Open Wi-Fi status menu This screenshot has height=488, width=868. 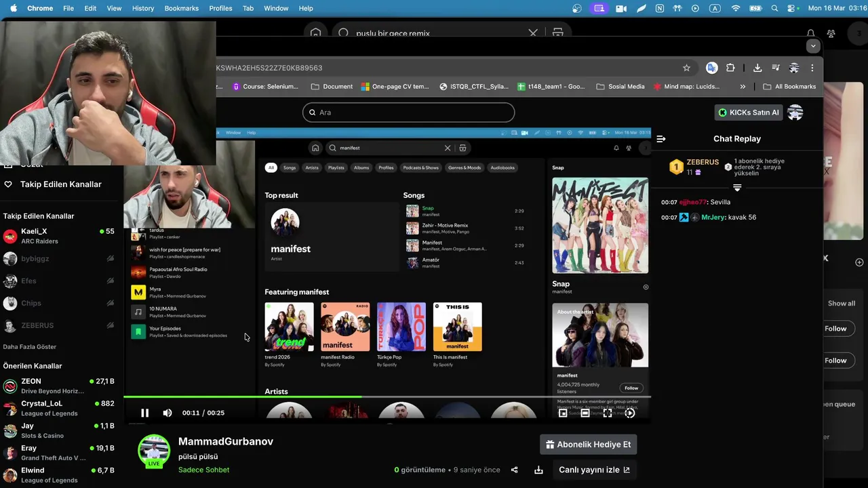736,8
